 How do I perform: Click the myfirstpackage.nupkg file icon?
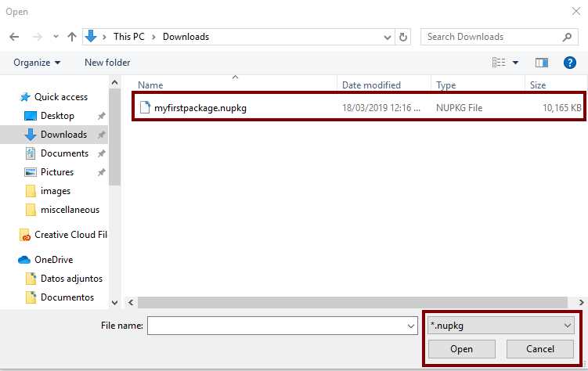[145, 107]
